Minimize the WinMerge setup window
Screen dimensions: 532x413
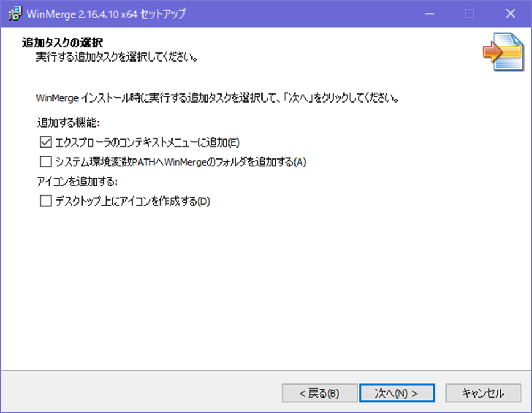pyautogui.click(x=429, y=14)
